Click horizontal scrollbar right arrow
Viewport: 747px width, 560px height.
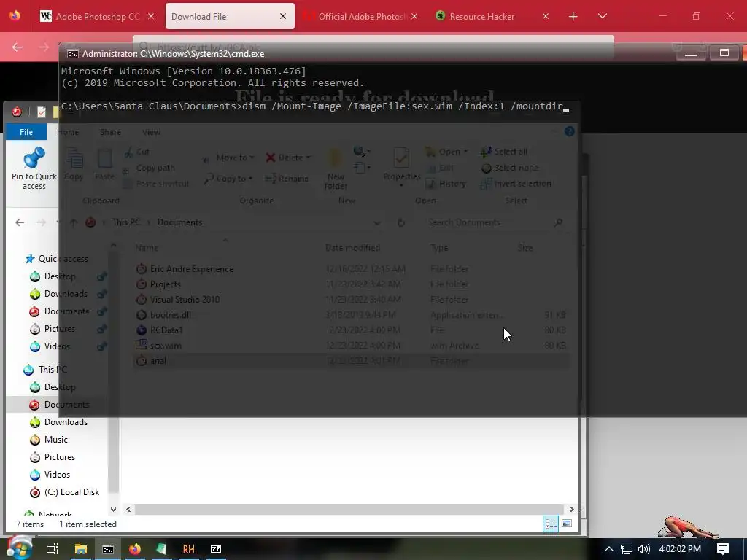click(571, 509)
